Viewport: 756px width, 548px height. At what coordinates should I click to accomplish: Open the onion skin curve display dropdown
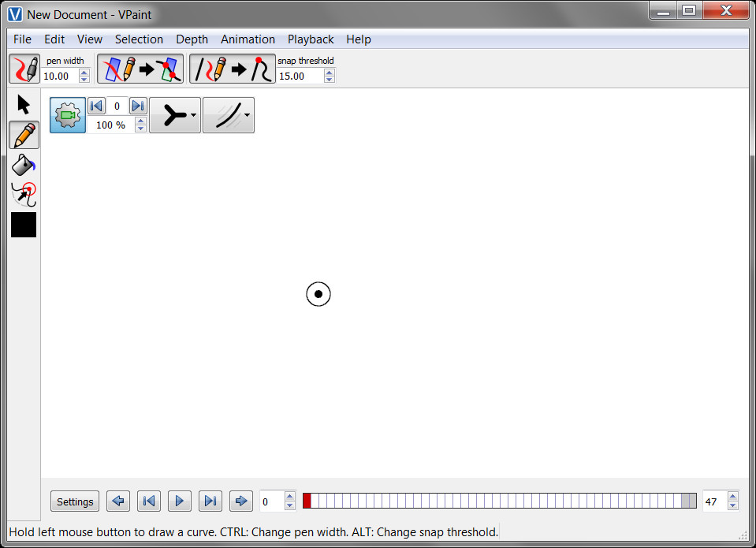[x=229, y=115]
